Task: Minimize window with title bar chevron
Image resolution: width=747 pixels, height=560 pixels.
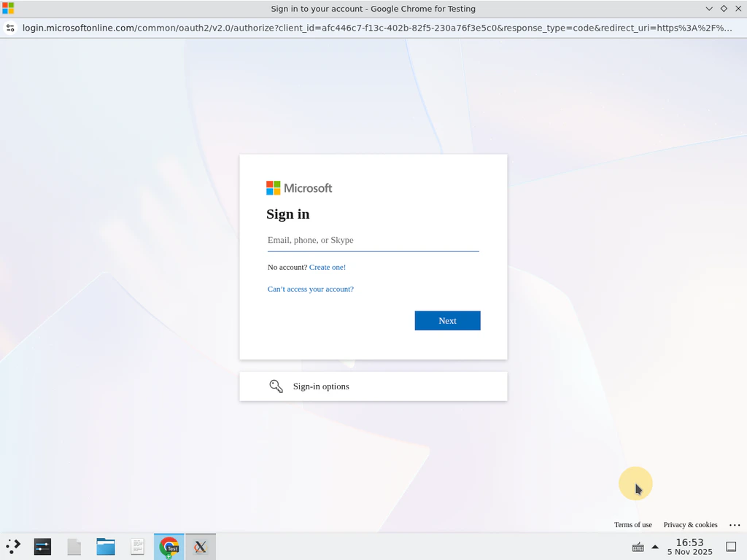Action: click(x=709, y=9)
